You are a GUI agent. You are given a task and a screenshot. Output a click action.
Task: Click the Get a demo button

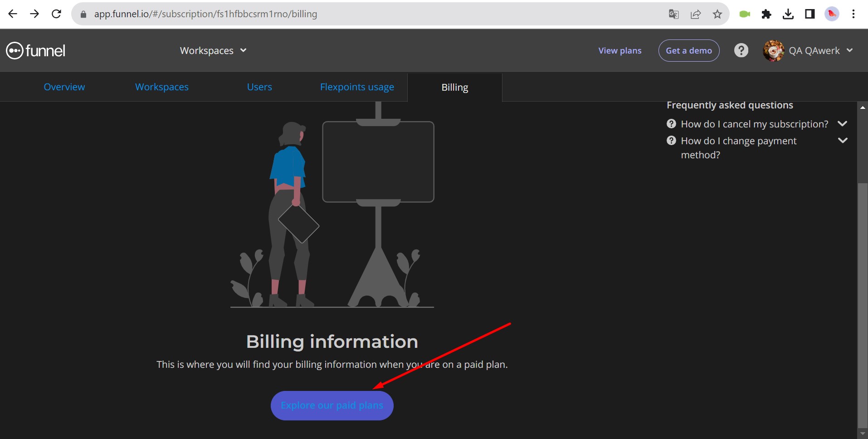[x=689, y=50]
